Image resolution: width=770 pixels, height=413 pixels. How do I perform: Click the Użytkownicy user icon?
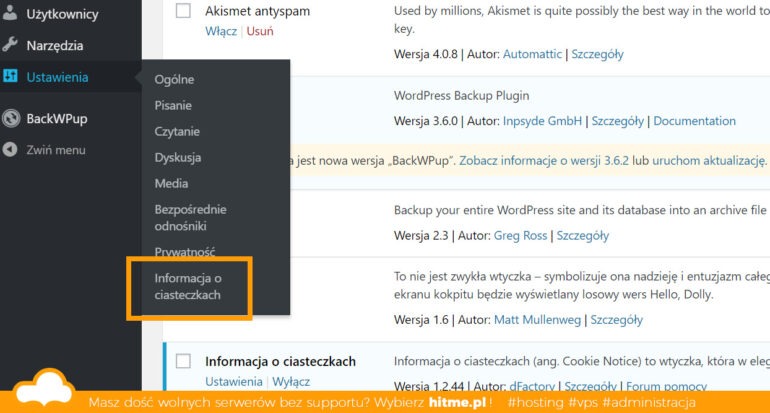click(x=10, y=13)
